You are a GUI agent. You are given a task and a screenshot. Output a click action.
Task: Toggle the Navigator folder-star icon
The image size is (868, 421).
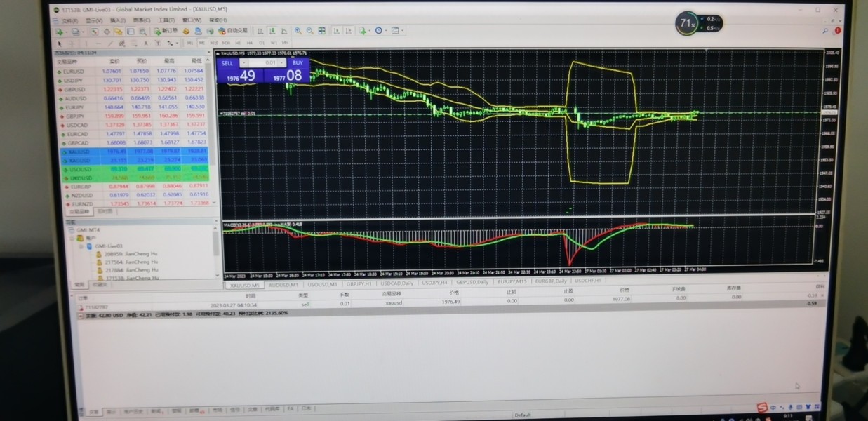(x=119, y=32)
